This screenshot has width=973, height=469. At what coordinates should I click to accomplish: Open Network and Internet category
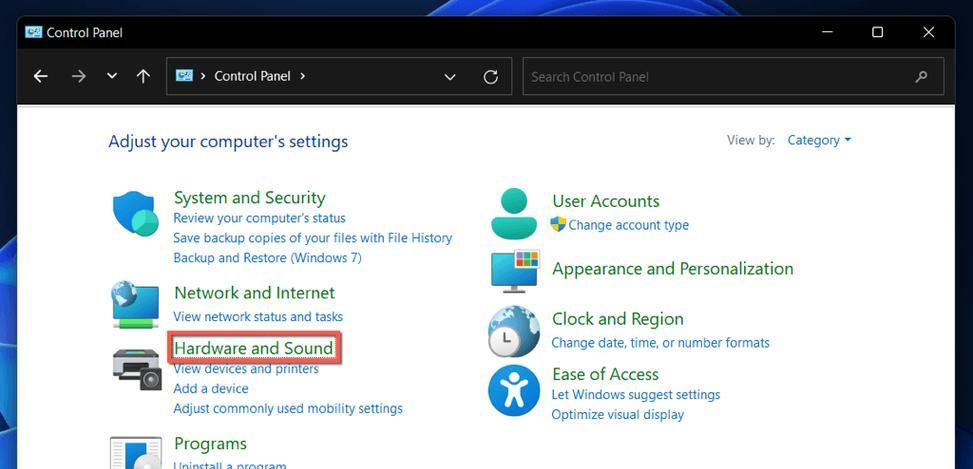[x=254, y=293]
